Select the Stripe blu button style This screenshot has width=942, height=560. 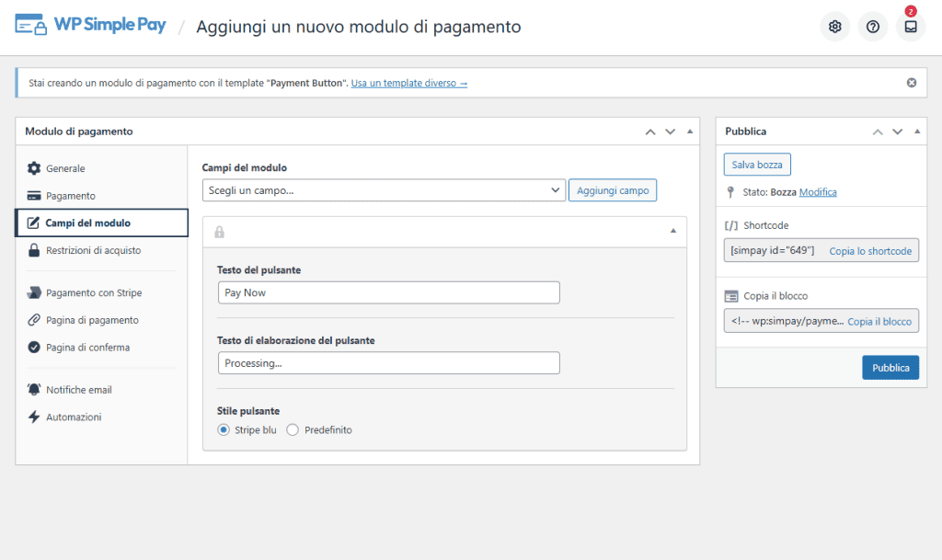tap(224, 430)
